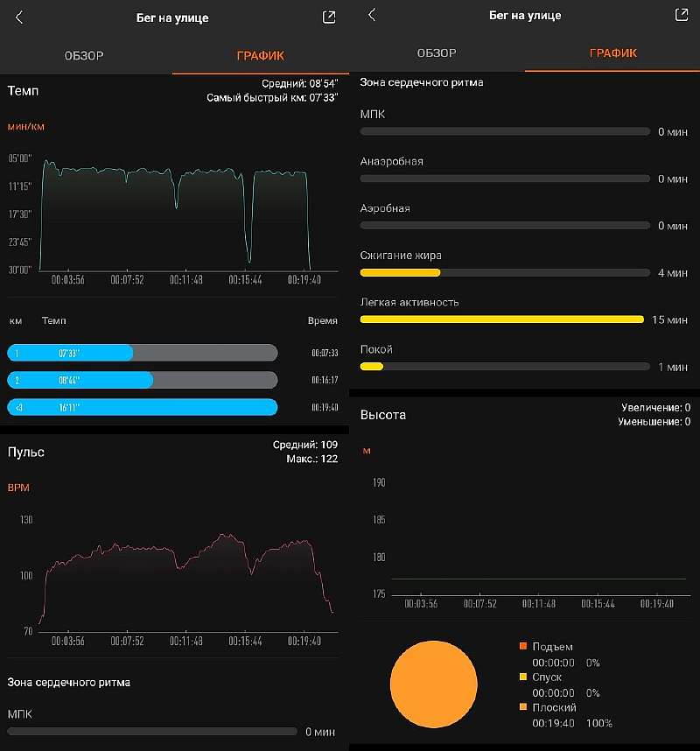Tap the kilometer 1 pace bar 07'33"
The height and width of the screenshot is (751, 700).
click(142, 353)
